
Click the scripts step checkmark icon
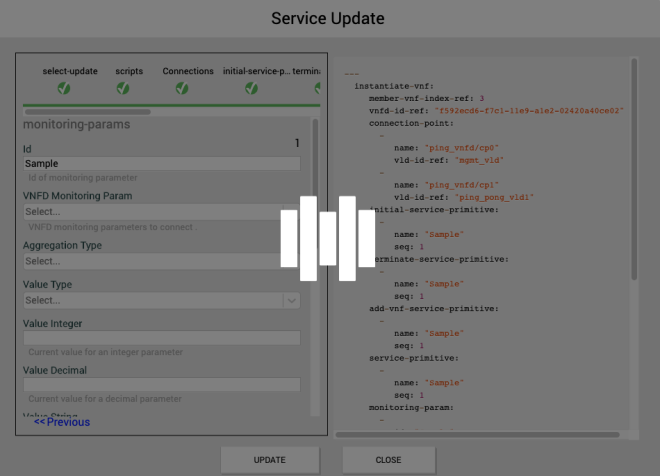pos(129,88)
